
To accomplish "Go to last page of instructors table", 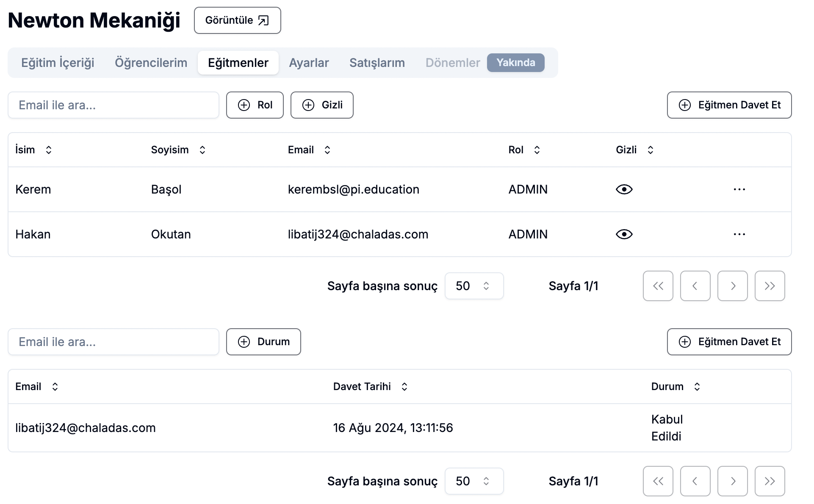I will click(770, 286).
